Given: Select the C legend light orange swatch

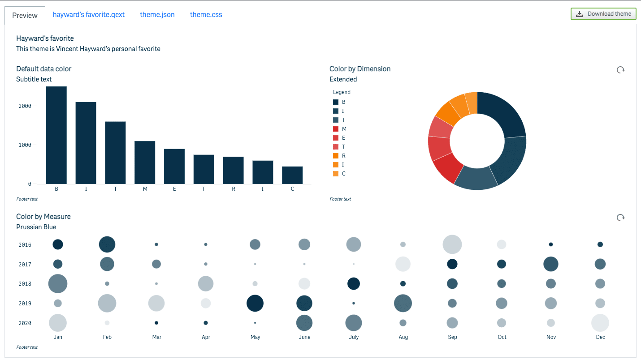Looking at the screenshot, I should pyautogui.click(x=336, y=174).
